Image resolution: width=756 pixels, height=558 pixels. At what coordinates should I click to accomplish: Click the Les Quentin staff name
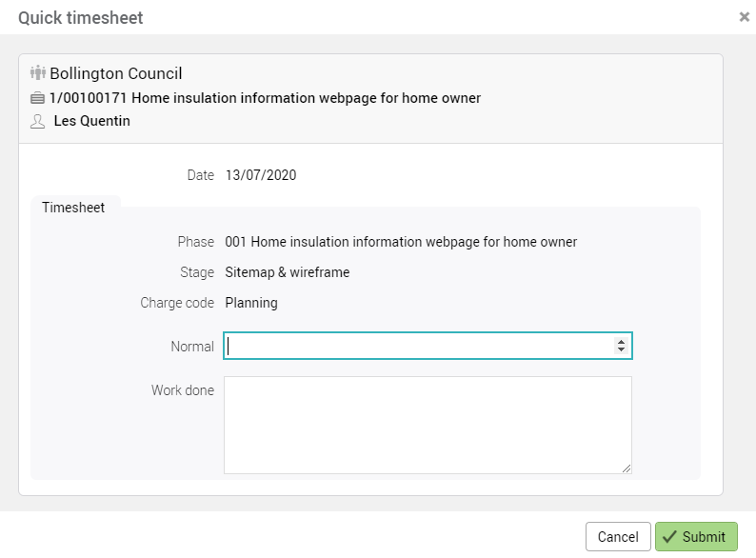91,122
